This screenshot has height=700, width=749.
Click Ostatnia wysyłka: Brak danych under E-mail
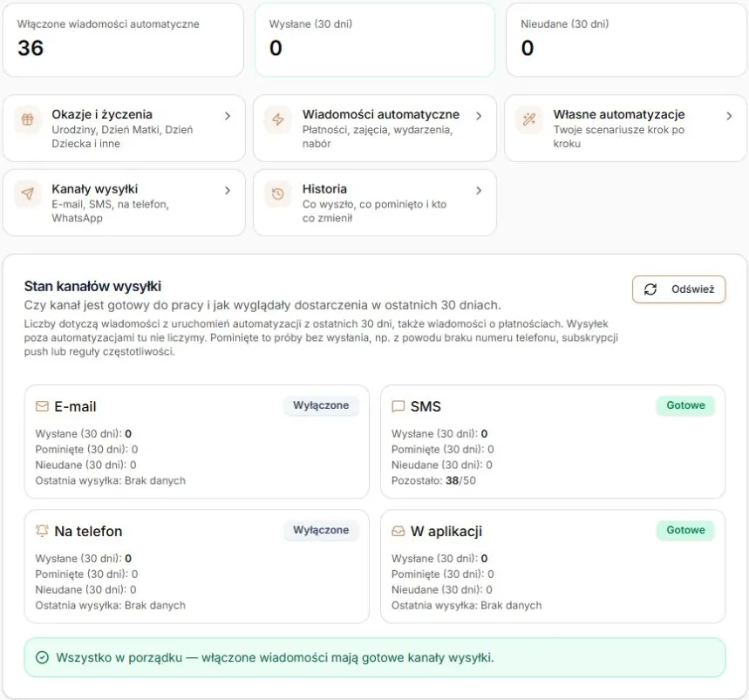[111, 480]
